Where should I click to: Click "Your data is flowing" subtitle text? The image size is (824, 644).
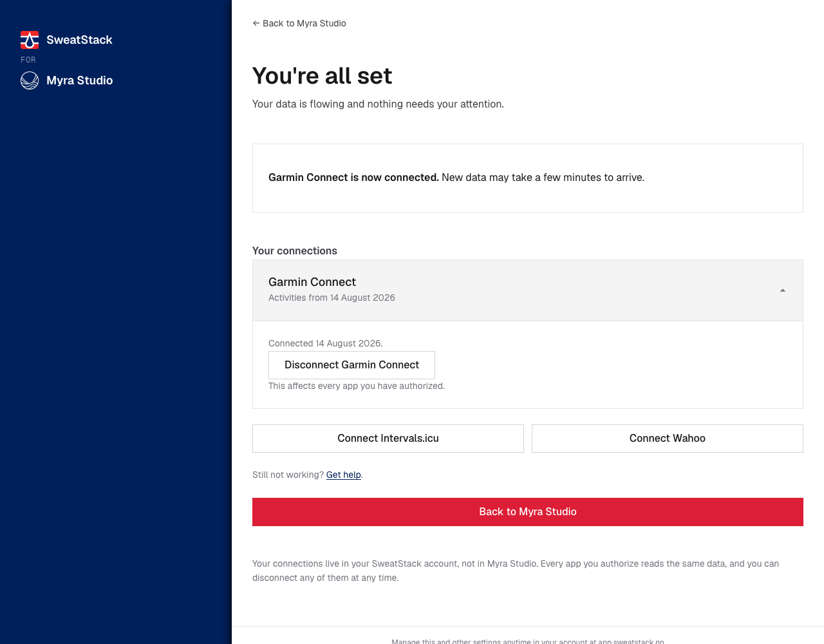378,104
